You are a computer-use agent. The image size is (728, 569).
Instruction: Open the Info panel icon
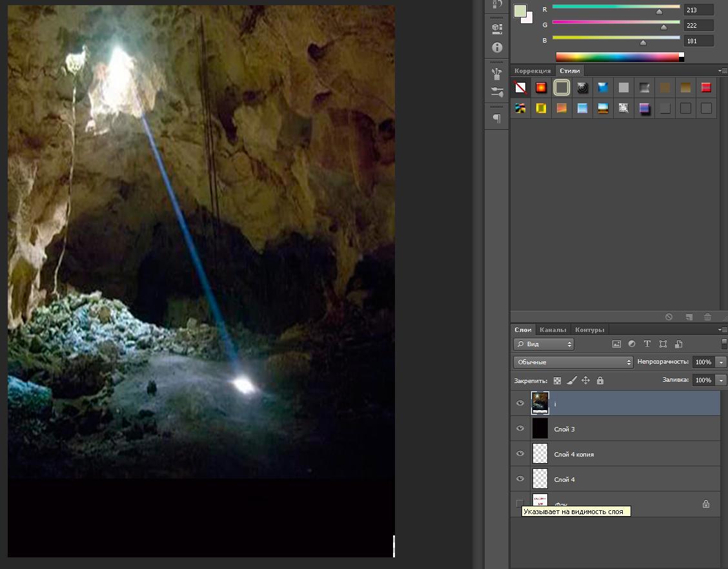point(496,48)
